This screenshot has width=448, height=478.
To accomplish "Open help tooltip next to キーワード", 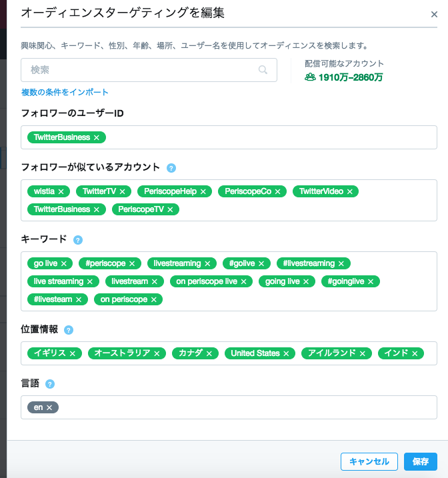I will (x=78, y=240).
